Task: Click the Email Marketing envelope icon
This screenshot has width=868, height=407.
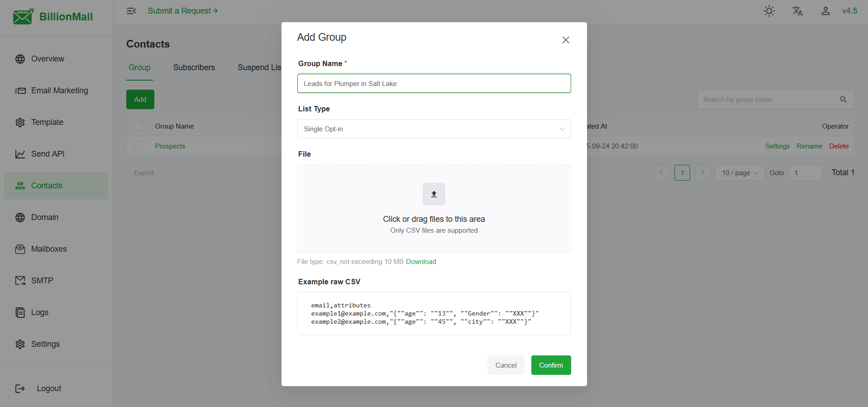Action: (x=20, y=91)
